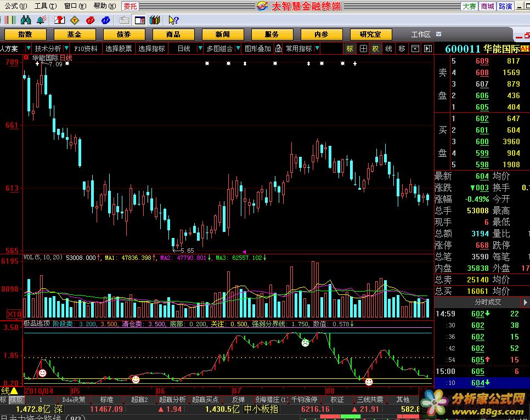This screenshot has width=530, height=420.
Task: Click the 基金 yellow button
Action: coord(75,34)
